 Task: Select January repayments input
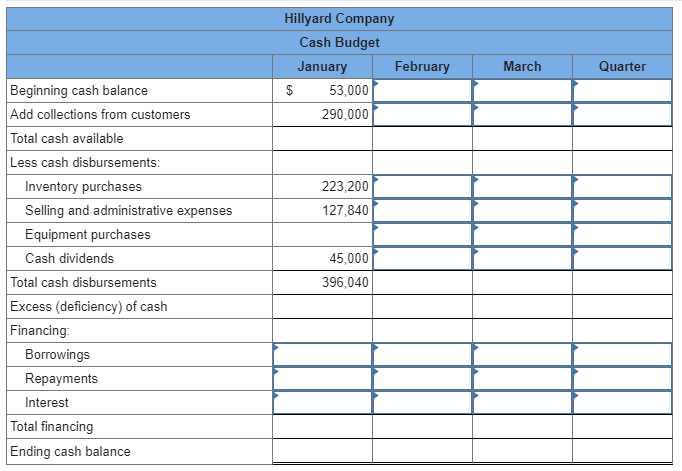pos(322,378)
